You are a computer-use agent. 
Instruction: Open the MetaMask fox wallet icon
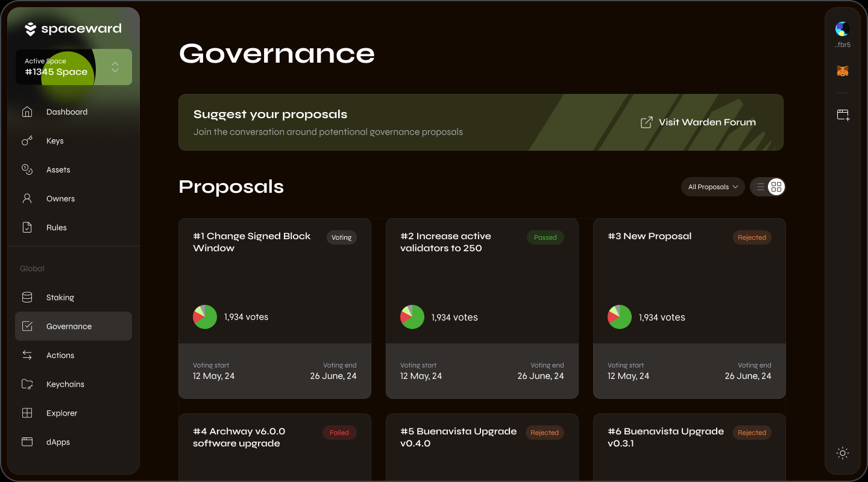[x=843, y=71]
